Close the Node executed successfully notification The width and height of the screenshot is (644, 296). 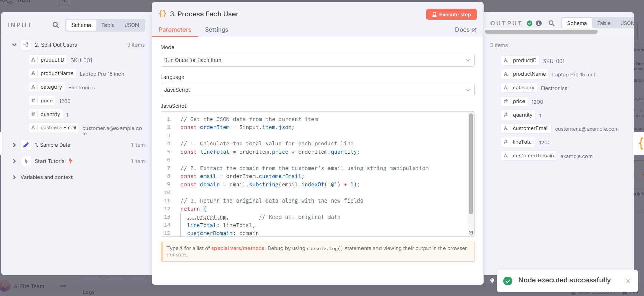click(x=628, y=281)
